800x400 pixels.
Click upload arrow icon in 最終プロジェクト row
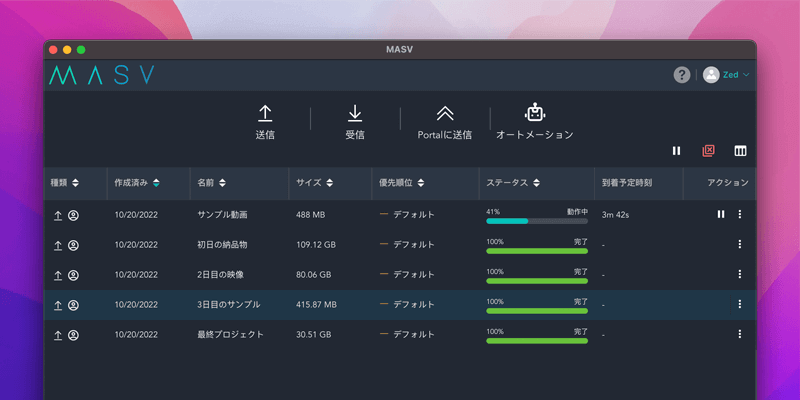pos(58,336)
